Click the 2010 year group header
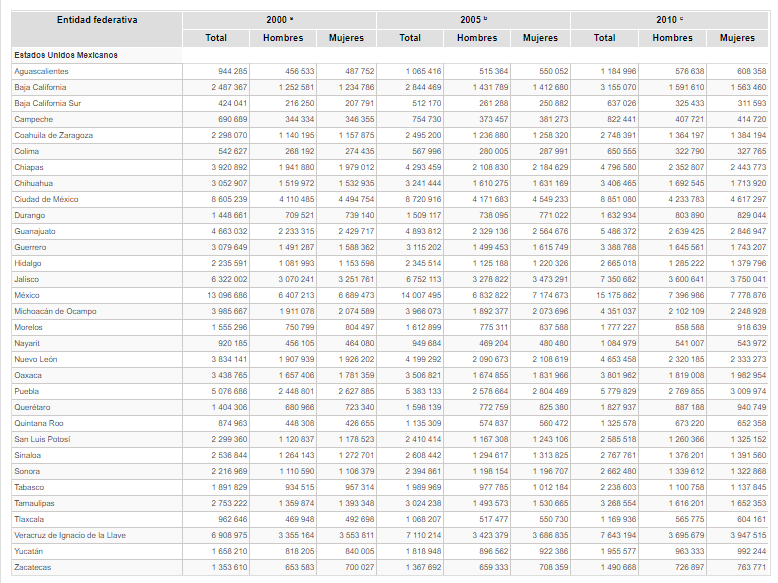This screenshot has width=778, height=583. [666, 20]
